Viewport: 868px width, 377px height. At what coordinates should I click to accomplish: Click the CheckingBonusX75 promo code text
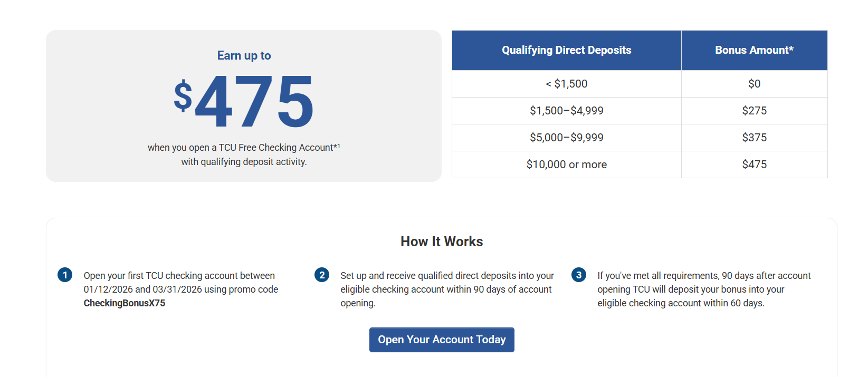tap(125, 303)
